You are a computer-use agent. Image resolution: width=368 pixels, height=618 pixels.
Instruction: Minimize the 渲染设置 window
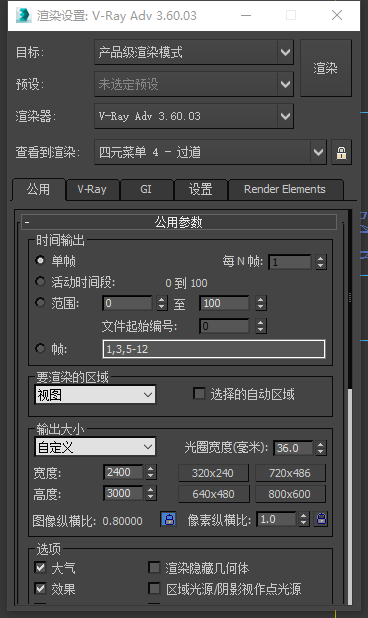click(246, 15)
